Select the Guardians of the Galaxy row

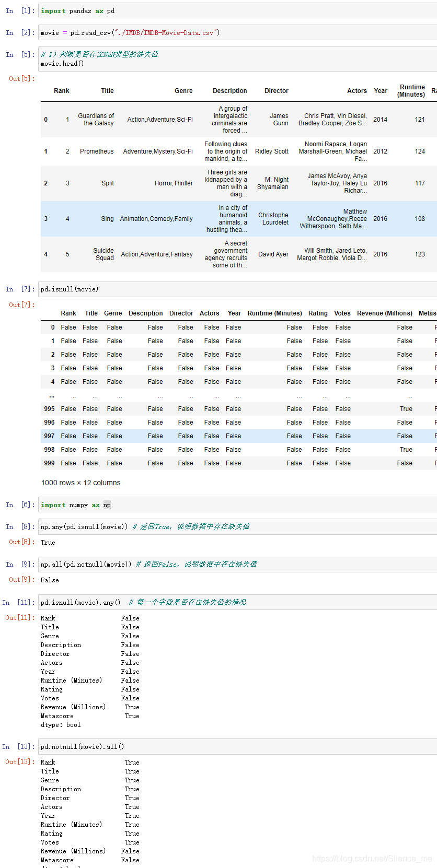coord(239,120)
